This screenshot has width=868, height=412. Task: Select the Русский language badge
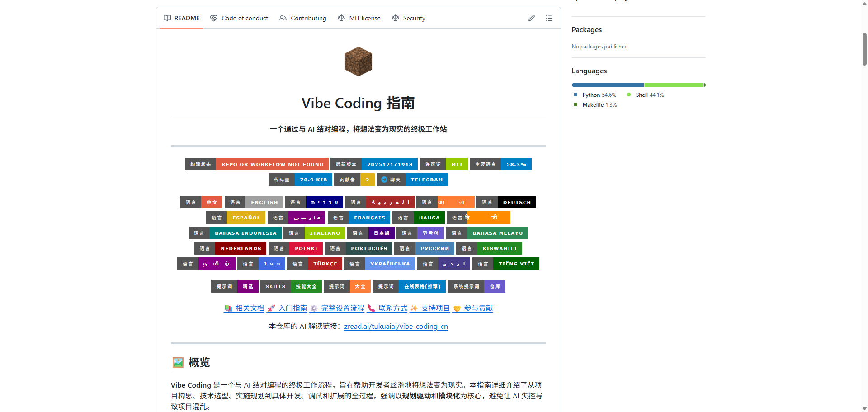[x=424, y=248]
